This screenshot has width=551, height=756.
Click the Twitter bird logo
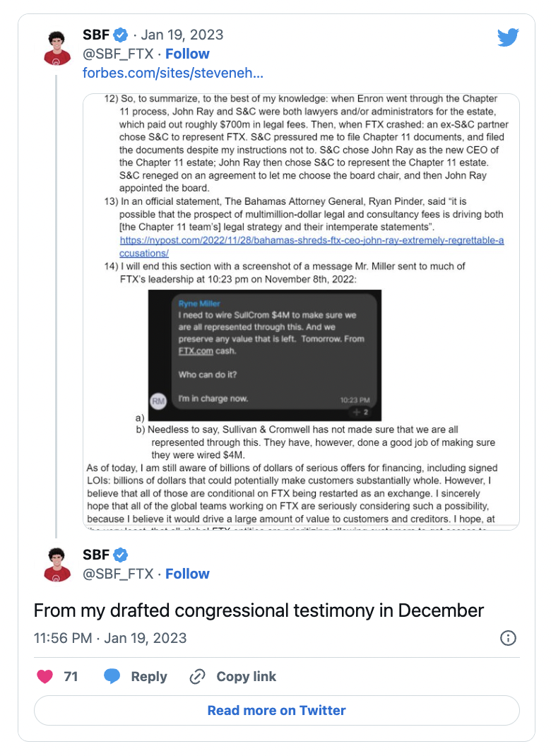coord(508,37)
